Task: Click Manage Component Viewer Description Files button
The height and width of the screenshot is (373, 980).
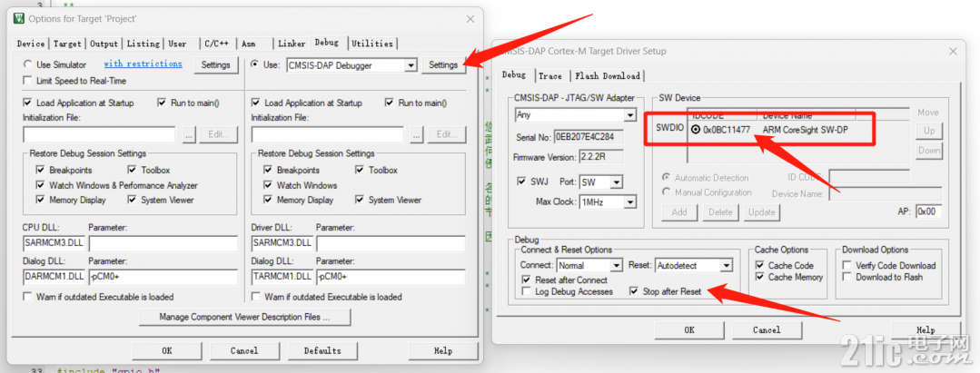Action: click(x=245, y=317)
